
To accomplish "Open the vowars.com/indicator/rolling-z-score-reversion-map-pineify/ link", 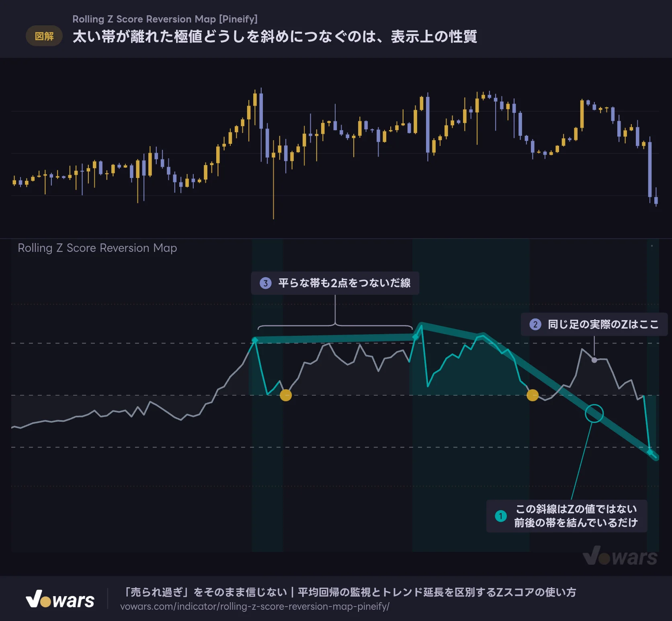I will point(255,607).
